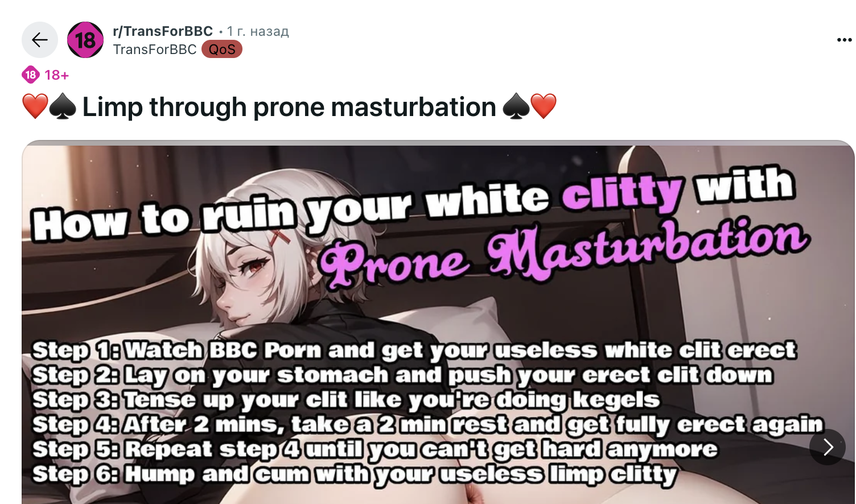
Task: Go back using the left arrow button
Action: tap(40, 40)
